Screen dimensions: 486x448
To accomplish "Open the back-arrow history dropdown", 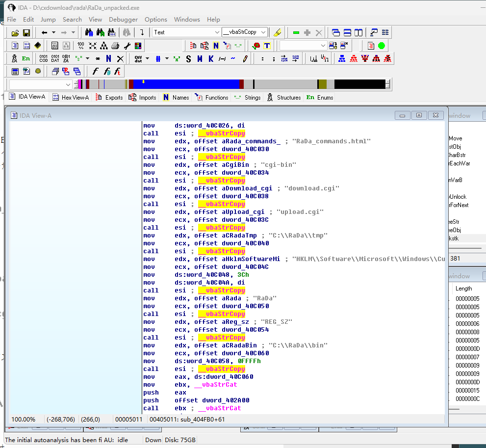I will pos(53,32).
